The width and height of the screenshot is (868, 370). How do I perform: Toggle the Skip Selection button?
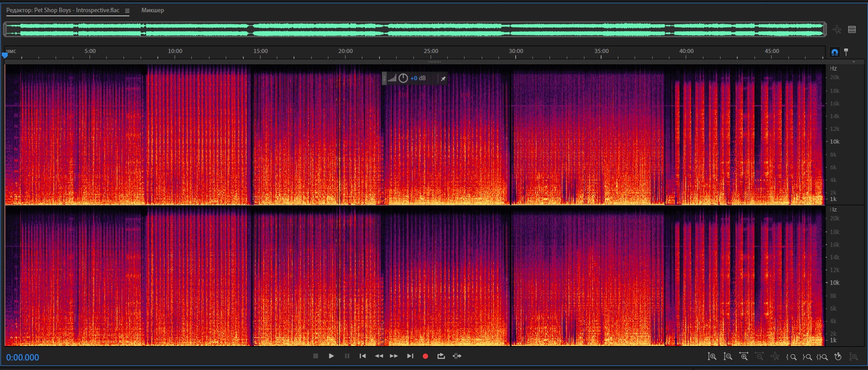[457, 356]
